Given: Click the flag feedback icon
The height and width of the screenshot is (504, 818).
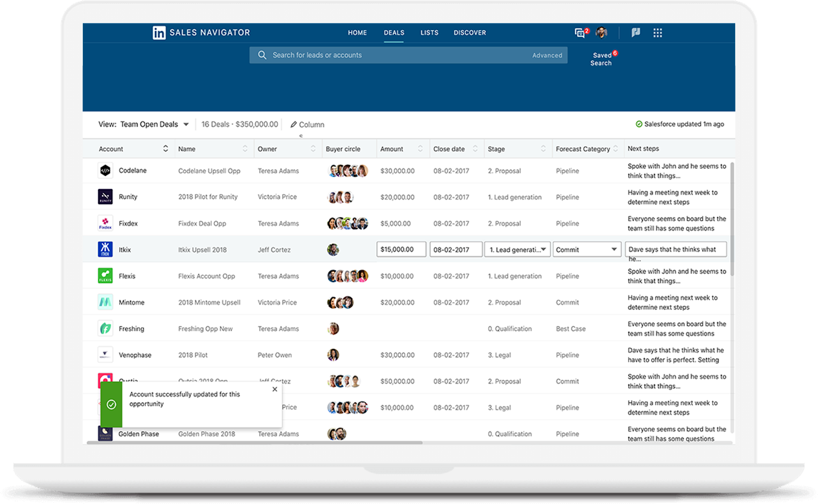Looking at the screenshot, I should click(x=635, y=33).
